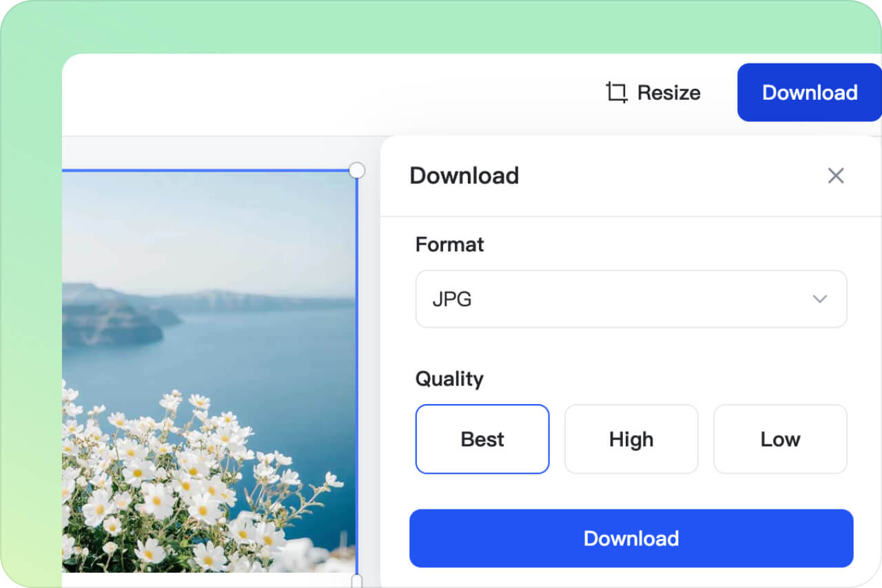Screen dimensions: 882x588
Task: Click the Download button in the top toolbar
Action: (x=810, y=92)
